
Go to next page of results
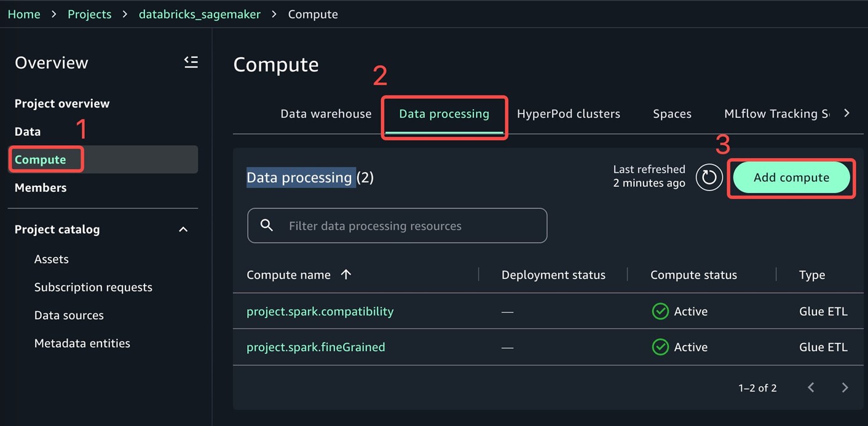click(x=845, y=387)
